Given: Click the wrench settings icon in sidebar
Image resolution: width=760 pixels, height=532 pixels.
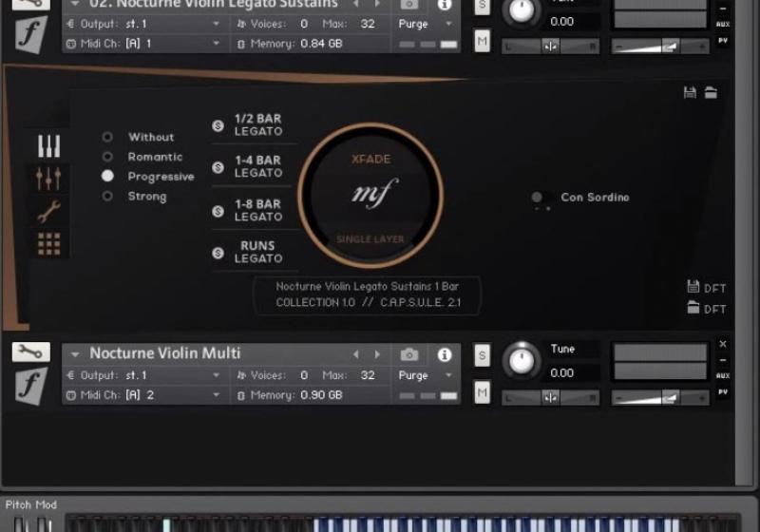Looking at the screenshot, I should (48, 211).
